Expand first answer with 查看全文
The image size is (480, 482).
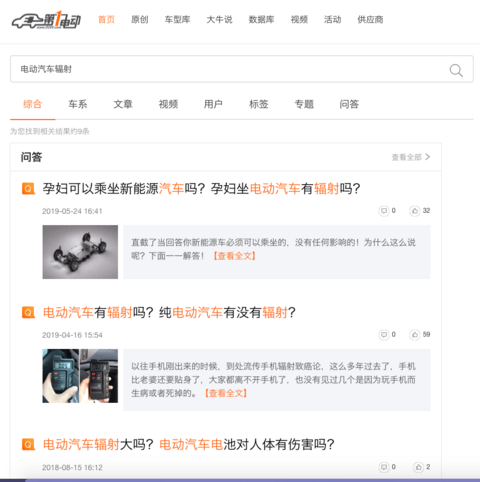tap(235, 256)
